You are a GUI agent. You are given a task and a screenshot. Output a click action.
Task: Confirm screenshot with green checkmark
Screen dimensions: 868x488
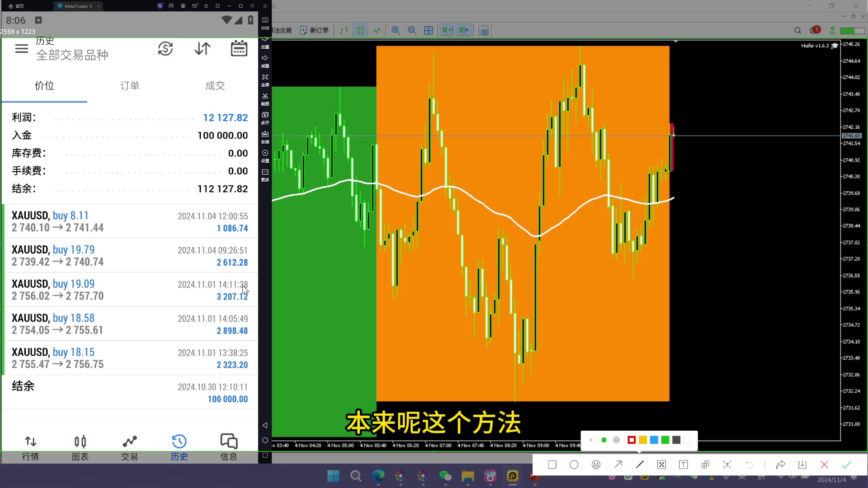[846, 465]
